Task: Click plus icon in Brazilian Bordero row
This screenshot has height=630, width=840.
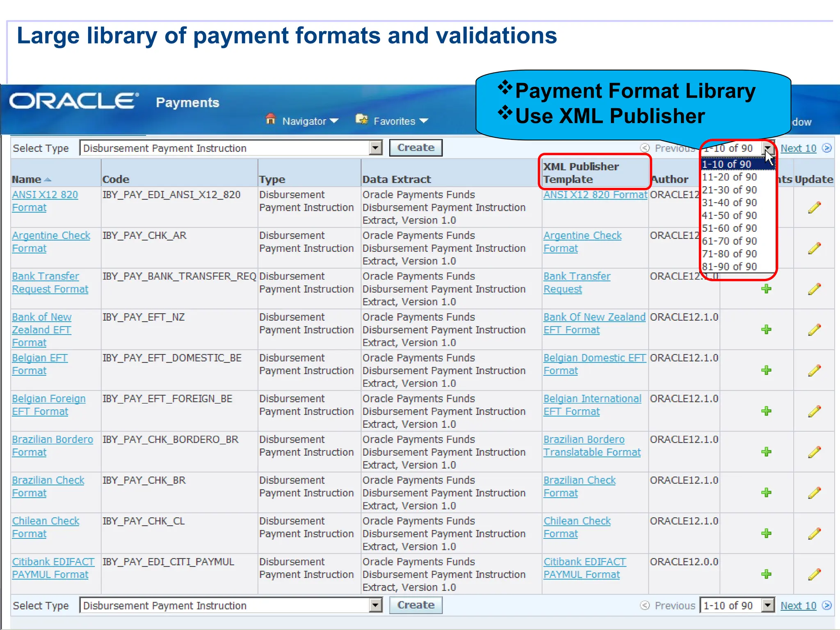Action: pos(766,452)
